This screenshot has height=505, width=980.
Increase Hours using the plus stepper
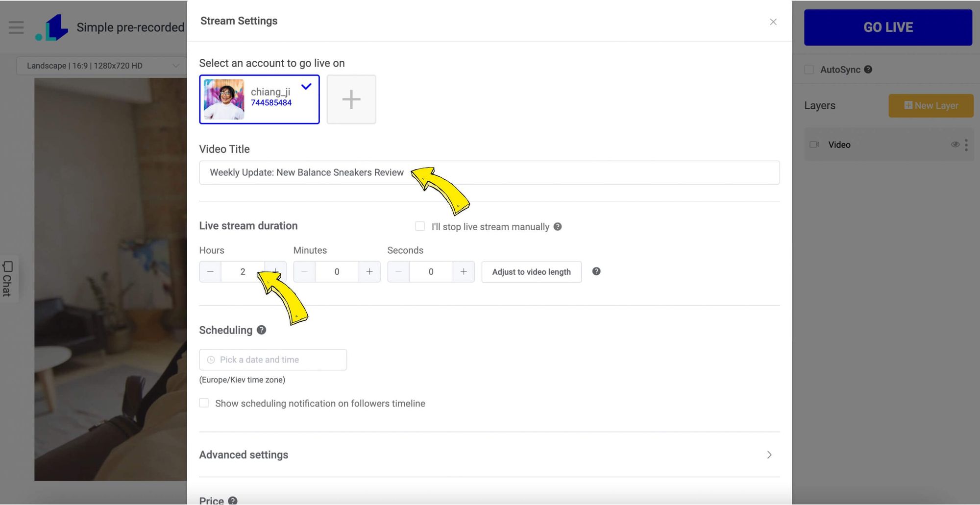tap(275, 271)
